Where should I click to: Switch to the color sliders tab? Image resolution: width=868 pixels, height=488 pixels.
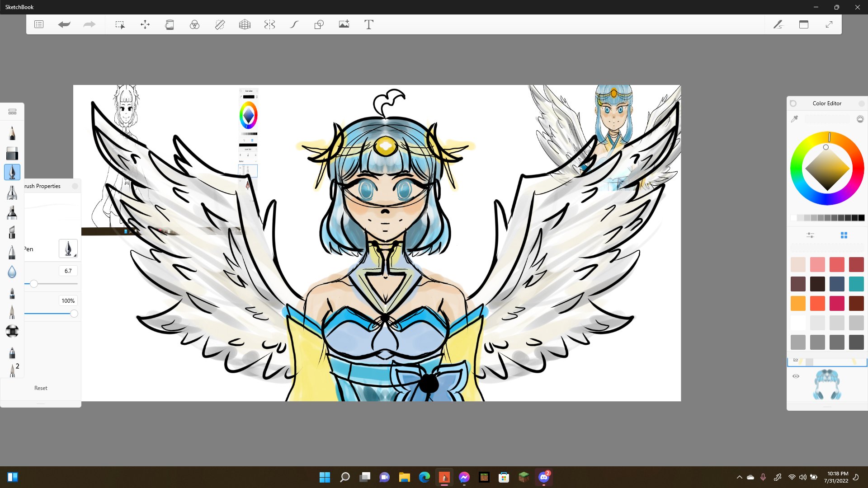click(x=810, y=235)
